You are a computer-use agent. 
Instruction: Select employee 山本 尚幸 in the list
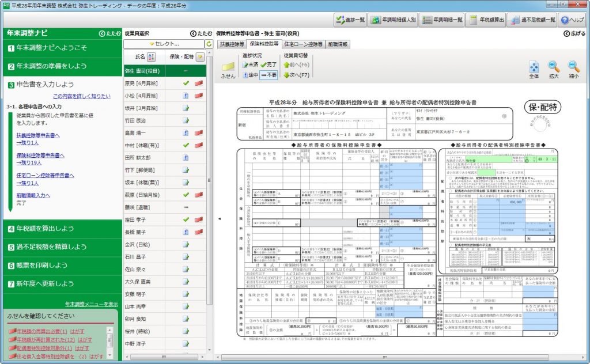click(x=165, y=306)
